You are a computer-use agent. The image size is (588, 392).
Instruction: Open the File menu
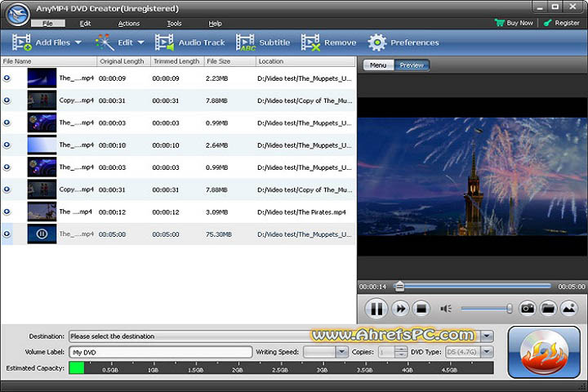[47, 23]
